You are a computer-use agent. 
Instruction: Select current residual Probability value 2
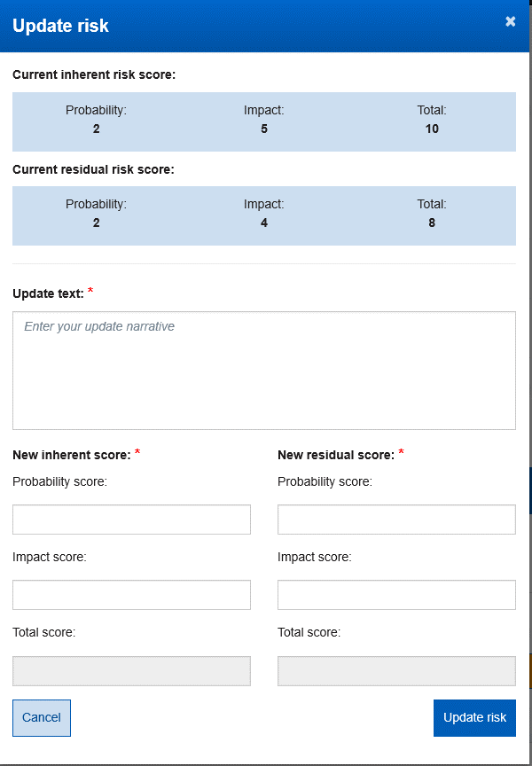pyautogui.click(x=97, y=223)
